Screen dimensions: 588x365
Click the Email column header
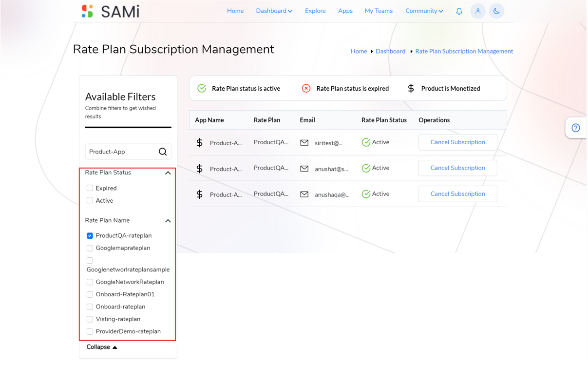pos(307,120)
